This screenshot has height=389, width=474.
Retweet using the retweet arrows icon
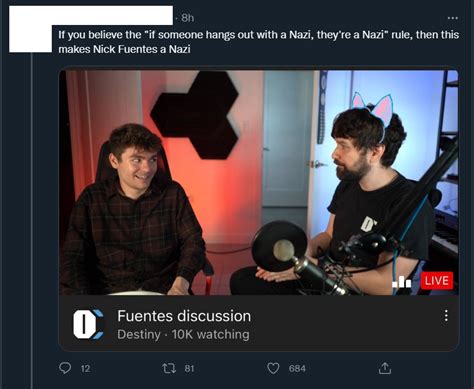click(x=169, y=368)
